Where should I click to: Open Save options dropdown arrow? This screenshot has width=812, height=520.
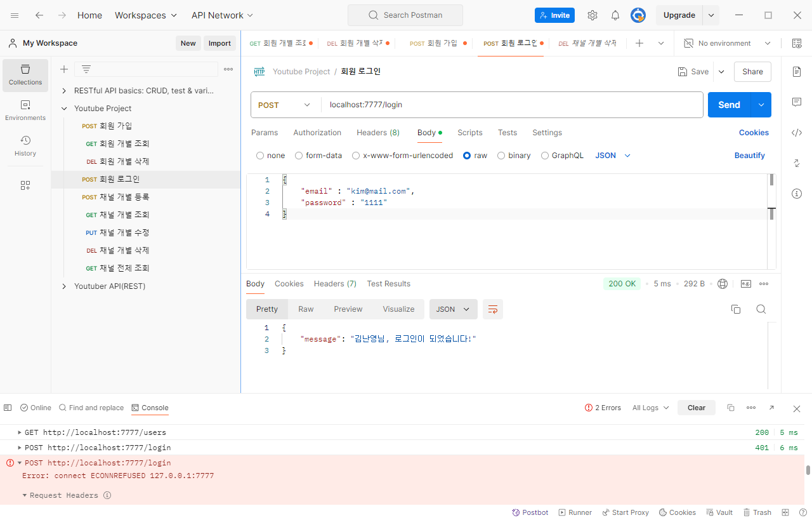[721, 72]
